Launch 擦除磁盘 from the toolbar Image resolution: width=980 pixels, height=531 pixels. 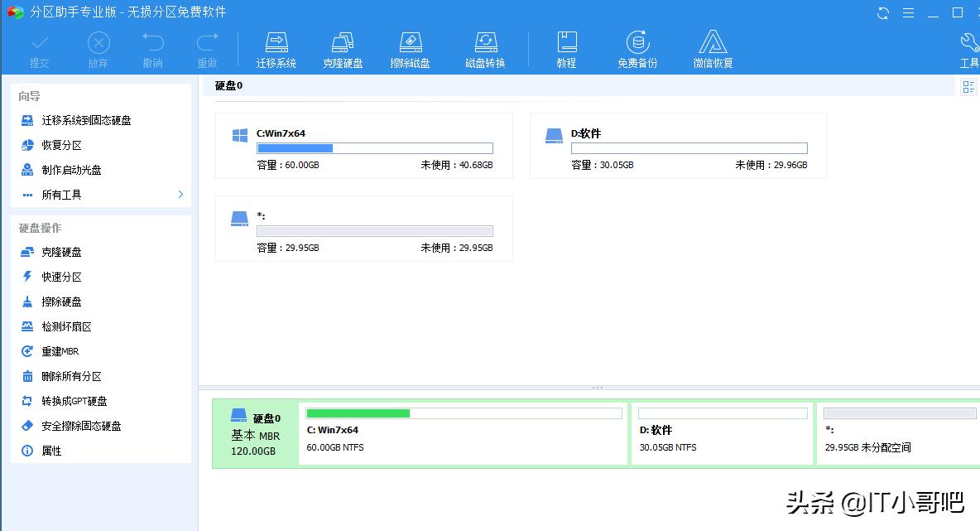(411, 47)
